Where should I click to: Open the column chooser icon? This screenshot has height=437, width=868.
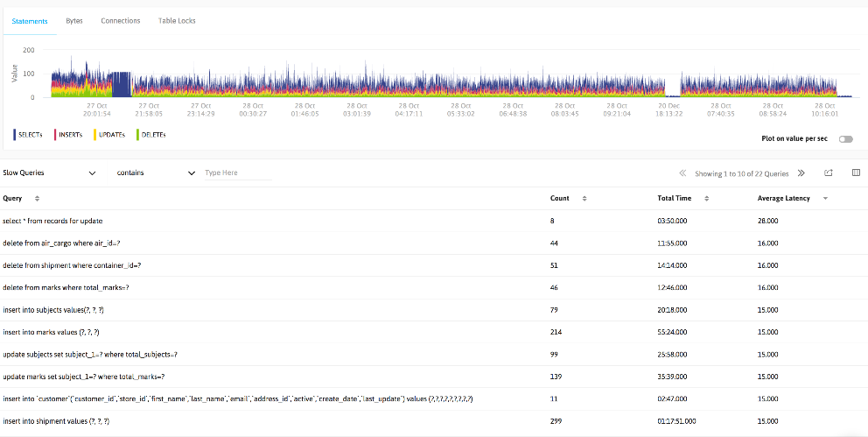(x=856, y=173)
